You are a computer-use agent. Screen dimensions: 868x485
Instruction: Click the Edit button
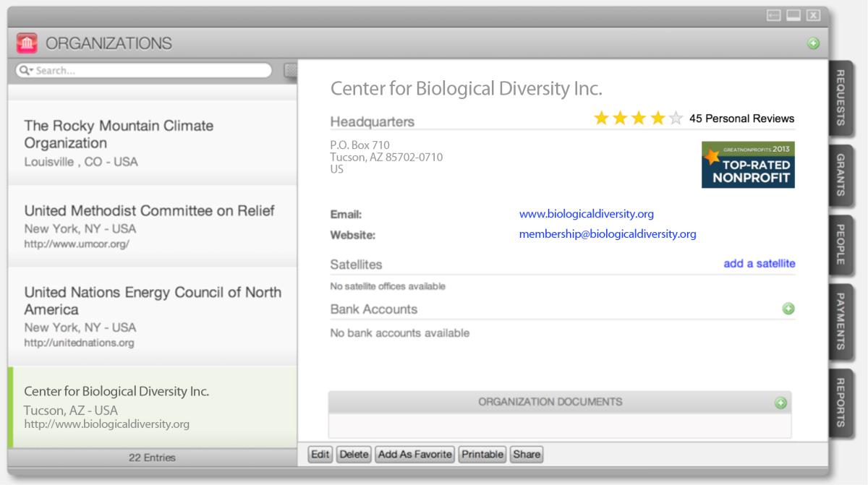tap(320, 455)
